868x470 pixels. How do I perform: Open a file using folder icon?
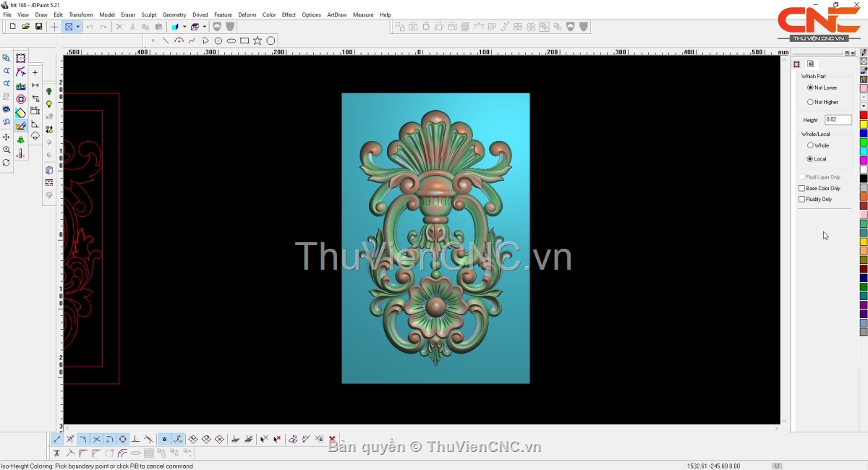[25, 27]
